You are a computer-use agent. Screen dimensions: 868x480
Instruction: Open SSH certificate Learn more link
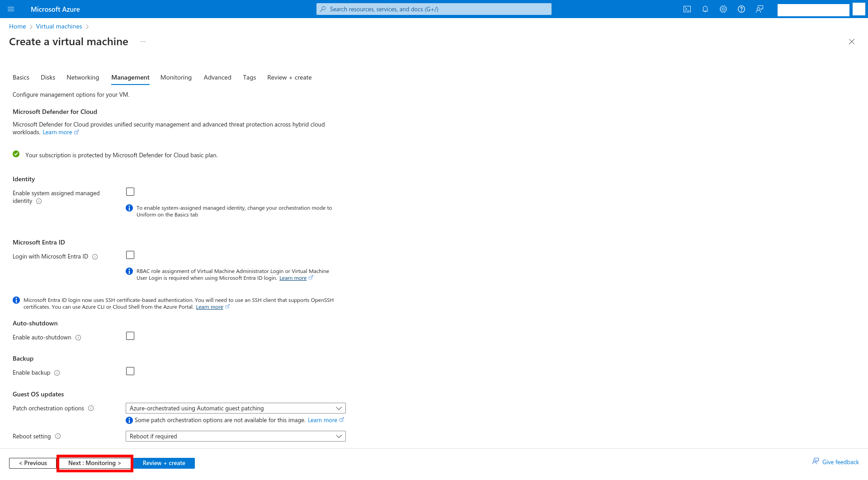pyautogui.click(x=209, y=307)
